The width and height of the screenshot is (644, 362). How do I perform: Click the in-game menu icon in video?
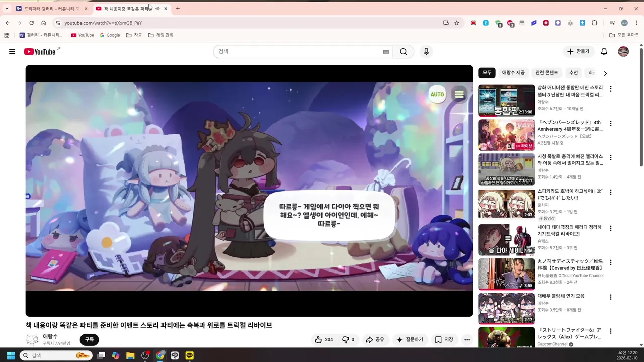click(x=459, y=94)
